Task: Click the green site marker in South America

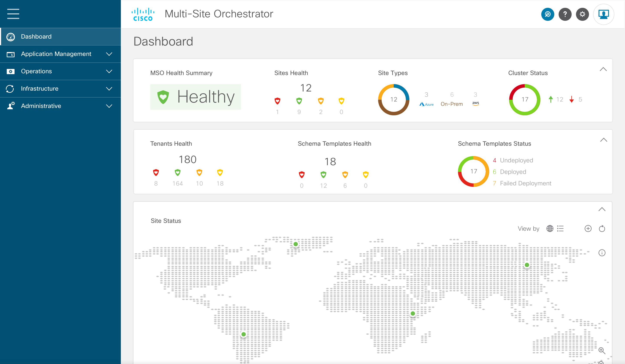Action: pos(244,334)
